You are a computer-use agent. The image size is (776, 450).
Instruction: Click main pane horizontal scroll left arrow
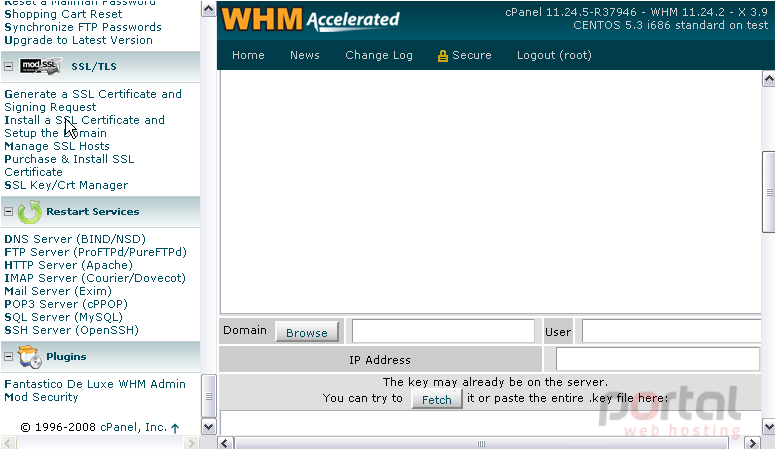pos(226,443)
